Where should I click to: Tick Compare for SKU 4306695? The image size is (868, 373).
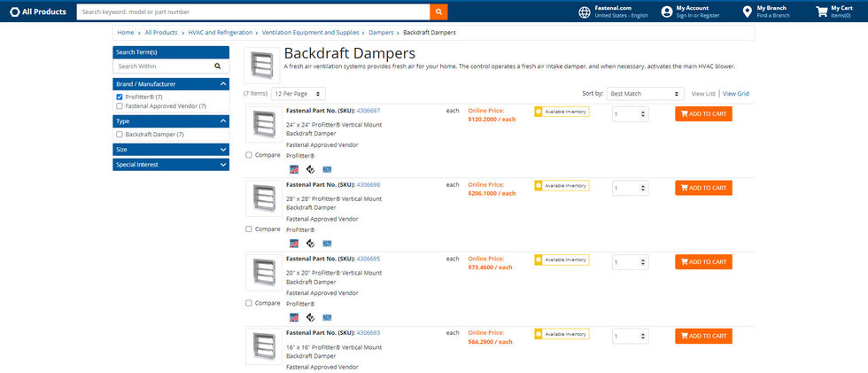249,303
